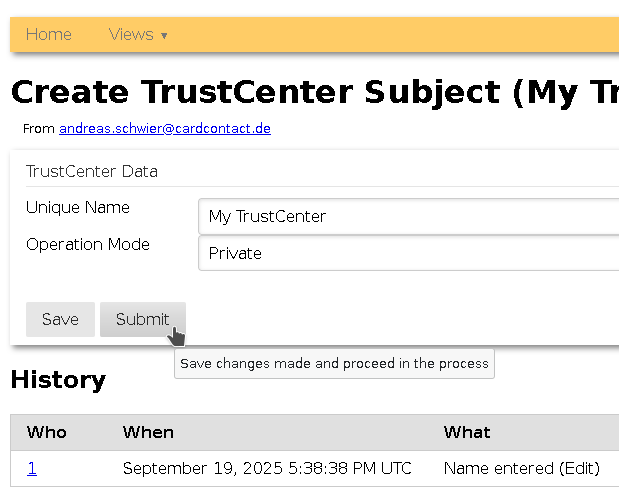
Task: Click the "Save changes made" tooltip
Action: point(334,363)
